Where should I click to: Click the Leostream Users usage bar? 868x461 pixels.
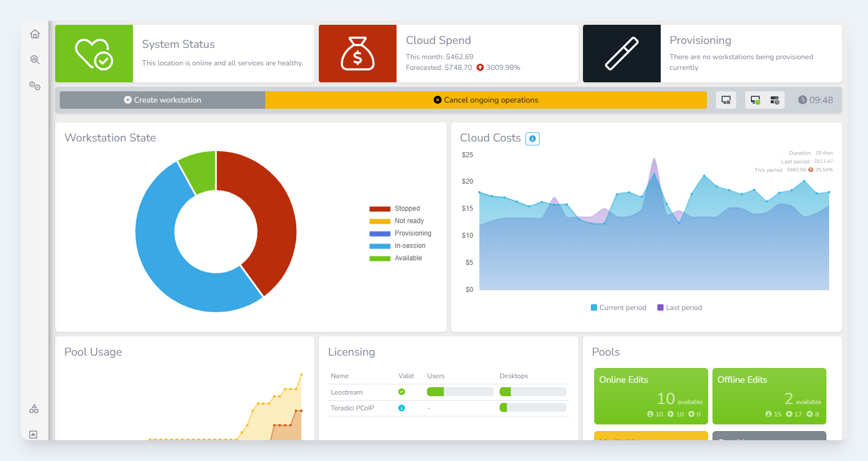pyautogui.click(x=460, y=392)
